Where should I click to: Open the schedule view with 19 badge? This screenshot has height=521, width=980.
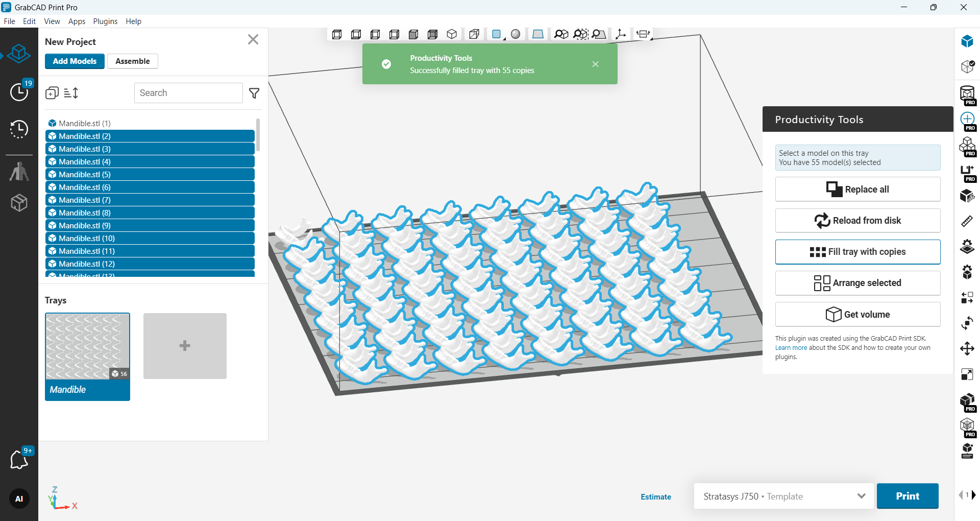click(19, 92)
